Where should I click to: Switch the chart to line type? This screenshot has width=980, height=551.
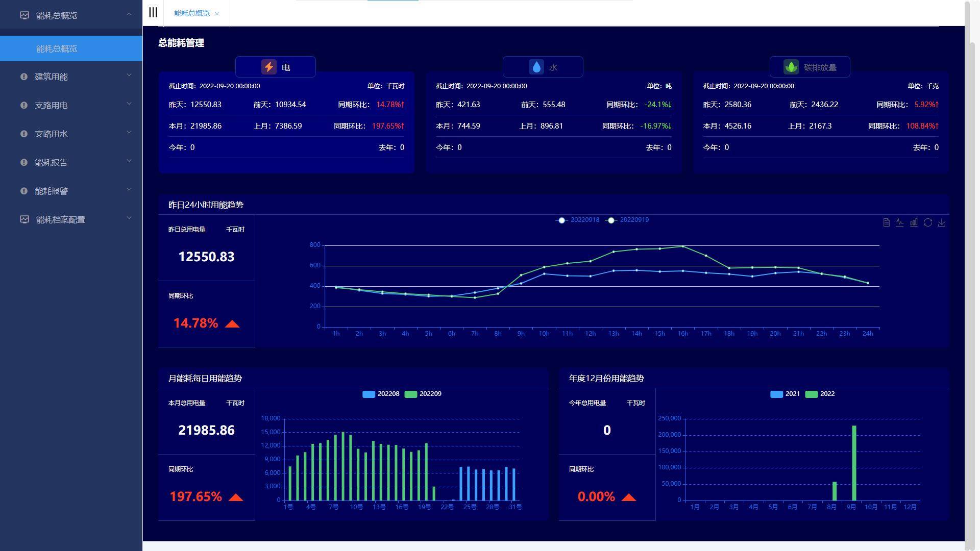900,222
